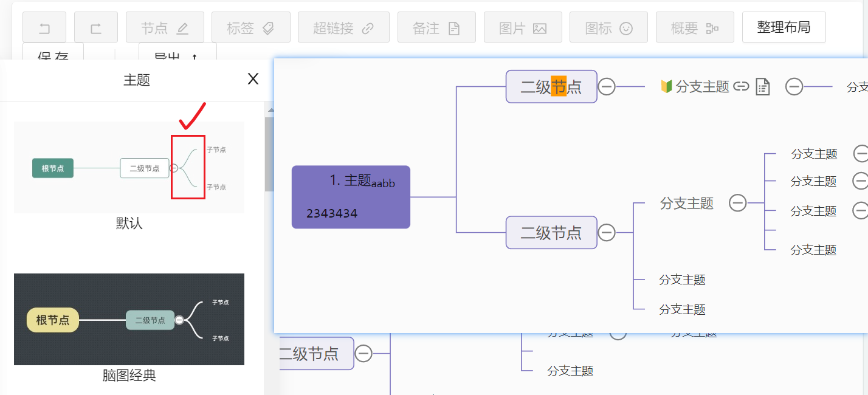
Task: Click the 整理布局 button
Action: pyautogui.click(x=784, y=27)
